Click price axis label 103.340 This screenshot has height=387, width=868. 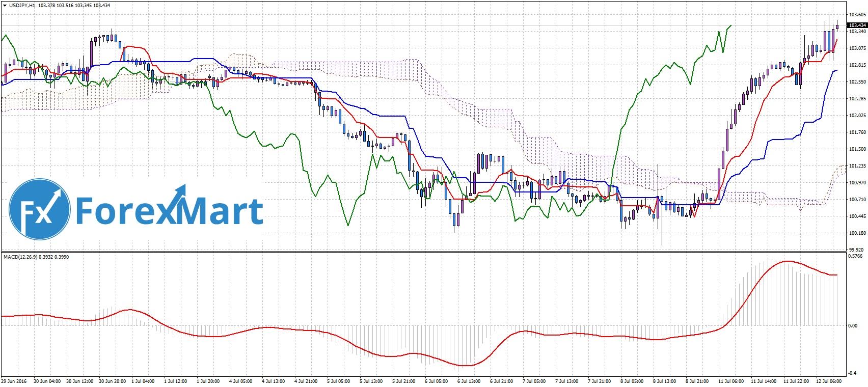[857, 32]
